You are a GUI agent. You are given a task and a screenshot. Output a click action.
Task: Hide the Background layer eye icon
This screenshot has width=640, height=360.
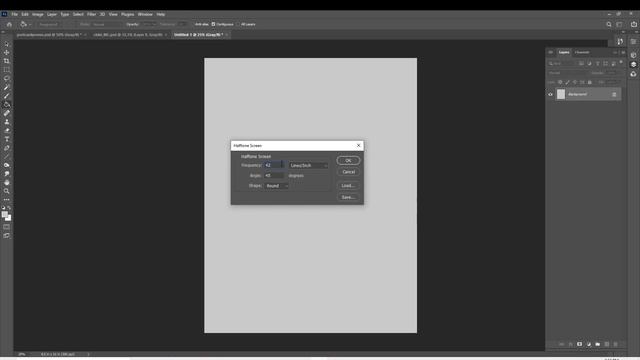[550, 94]
